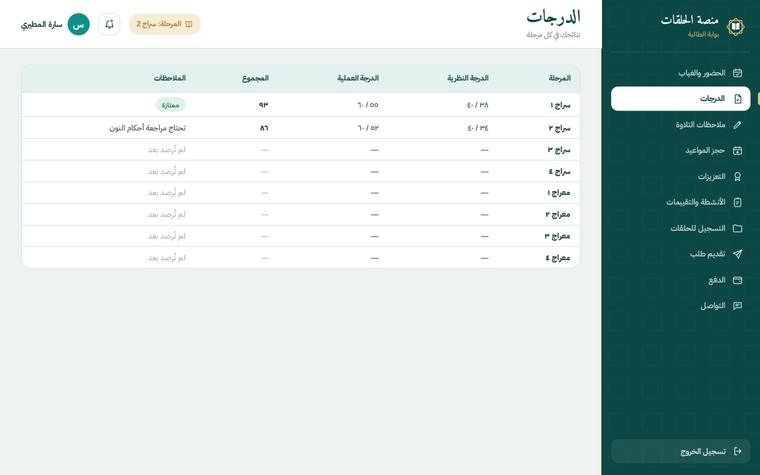Click الملاحظات column header
This screenshot has width=760, height=475.
[170, 78]
